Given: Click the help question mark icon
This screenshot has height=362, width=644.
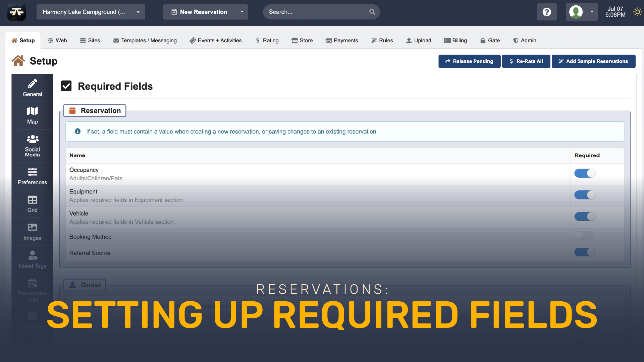Looking at the screenshot, I should tap(547, 12).
